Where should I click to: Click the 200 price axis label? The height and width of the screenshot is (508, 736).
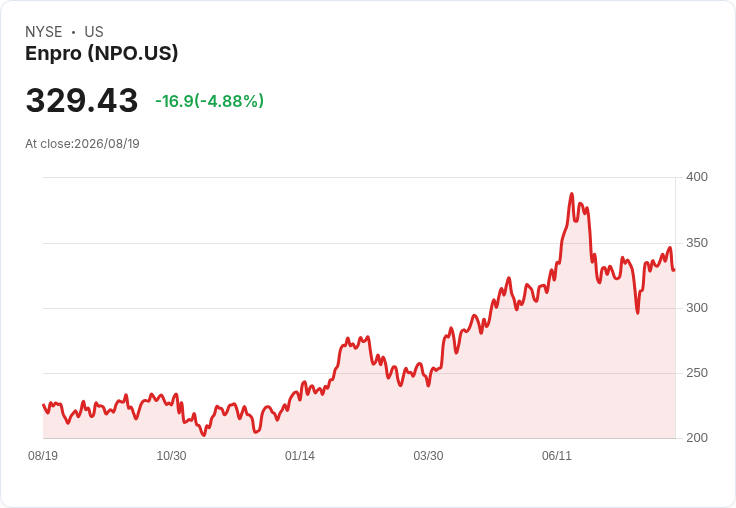(697, 438)
